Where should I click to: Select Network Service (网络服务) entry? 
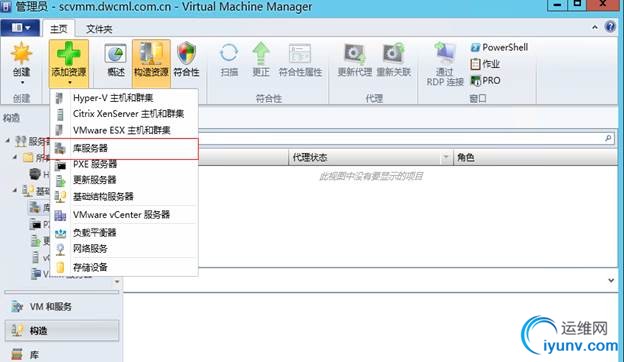pyautogui.click(x=124, y=249)
